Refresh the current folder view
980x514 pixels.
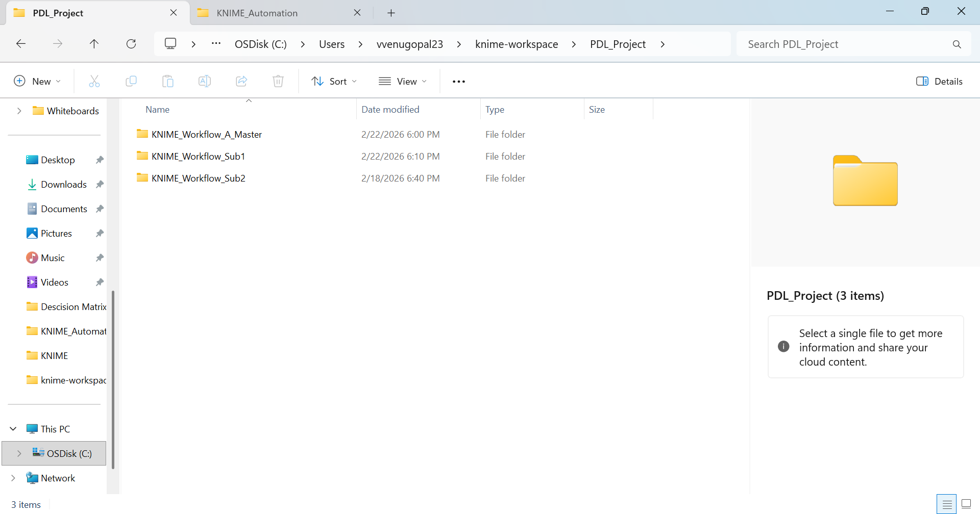[x=131, y=44]
